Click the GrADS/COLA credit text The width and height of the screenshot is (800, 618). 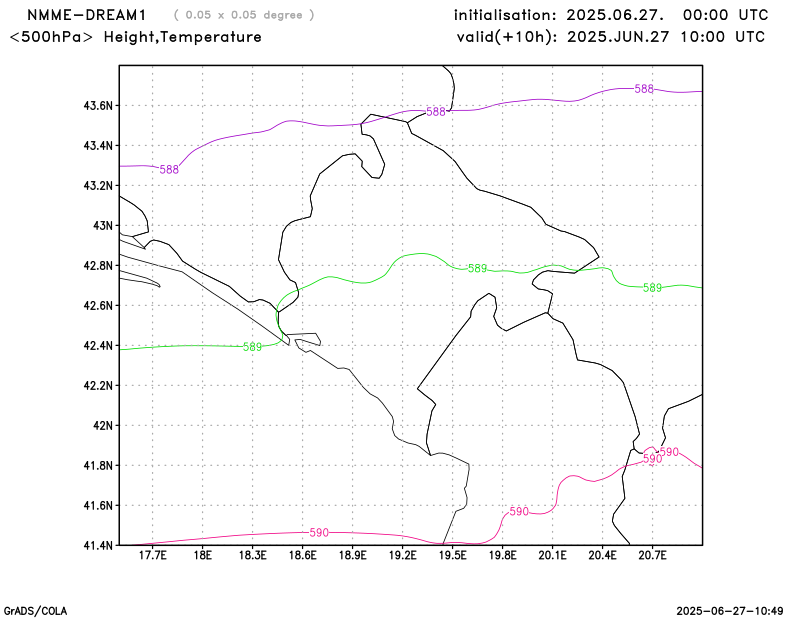click(35, 611)
